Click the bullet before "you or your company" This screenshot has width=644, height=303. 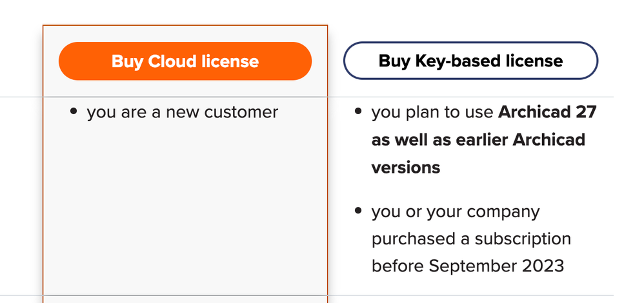358,211
